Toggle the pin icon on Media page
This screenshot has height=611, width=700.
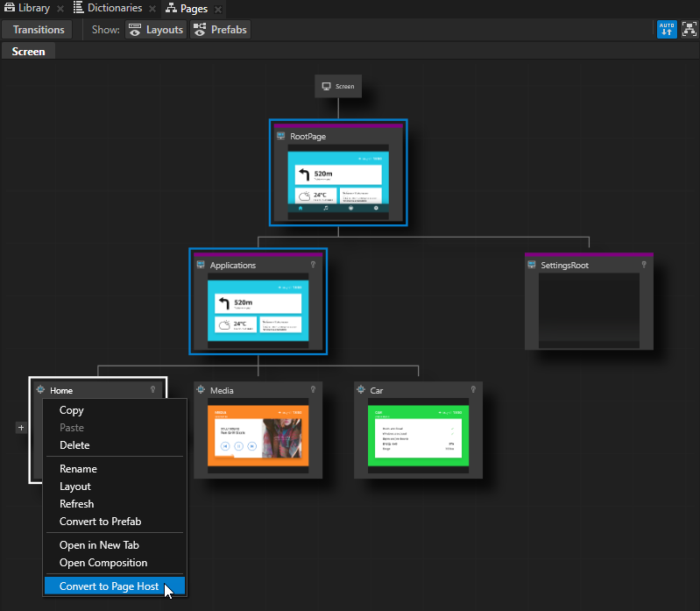coord(313,390)
